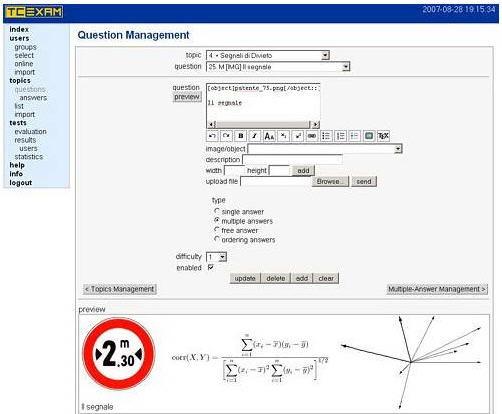Select the single answer type

217,211
